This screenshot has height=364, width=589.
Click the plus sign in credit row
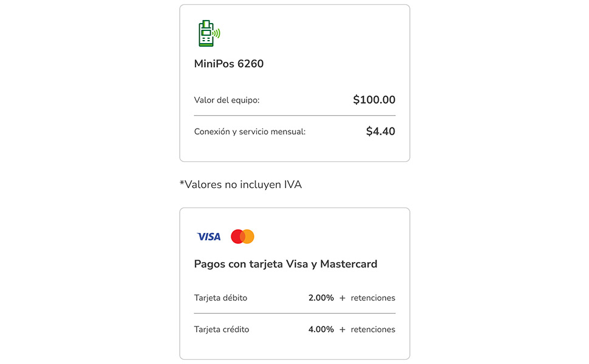click(342, 330)
